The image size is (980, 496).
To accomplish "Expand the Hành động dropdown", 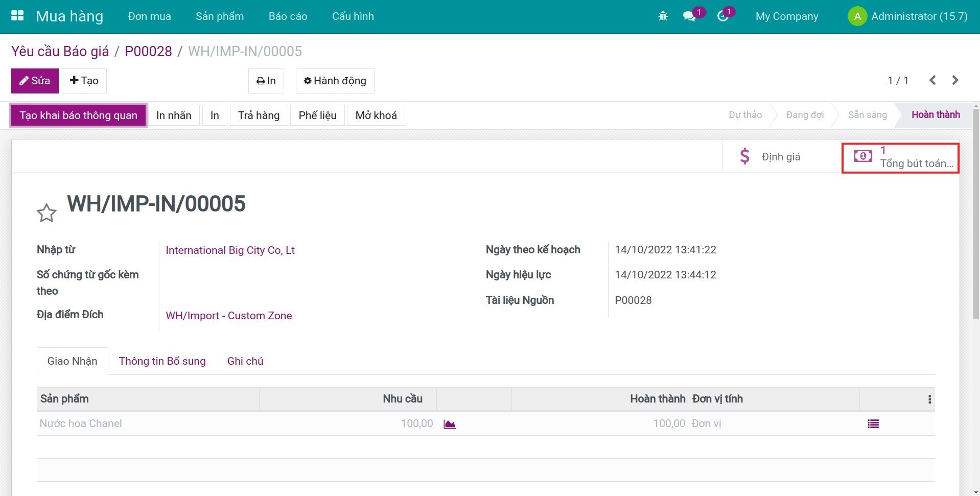I will [335, 81].
